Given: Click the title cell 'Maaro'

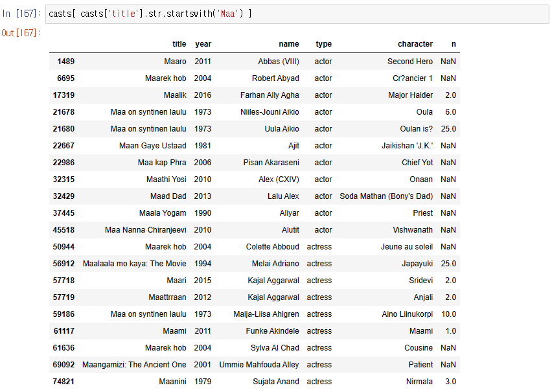Looking at the screenshot, I should point(175,62).
